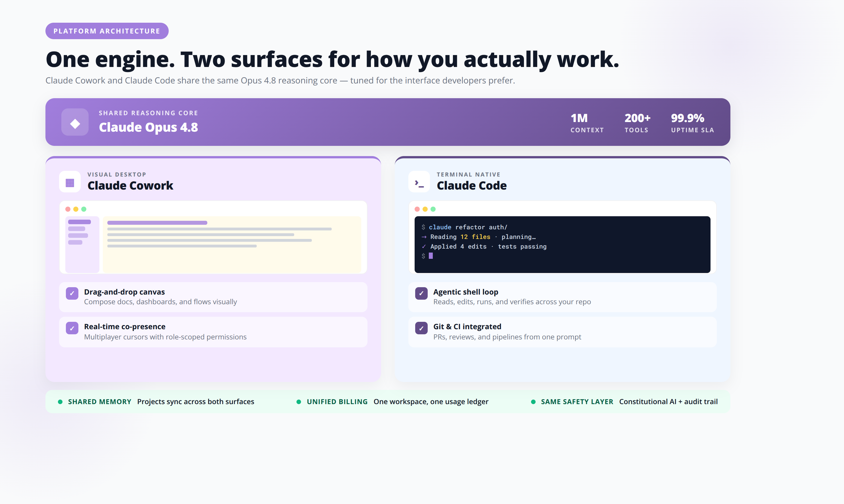Screen dimensions: 844x504
Task: Click the main headline 'One engine. Two surfaces'
Action: click(332, 60)
